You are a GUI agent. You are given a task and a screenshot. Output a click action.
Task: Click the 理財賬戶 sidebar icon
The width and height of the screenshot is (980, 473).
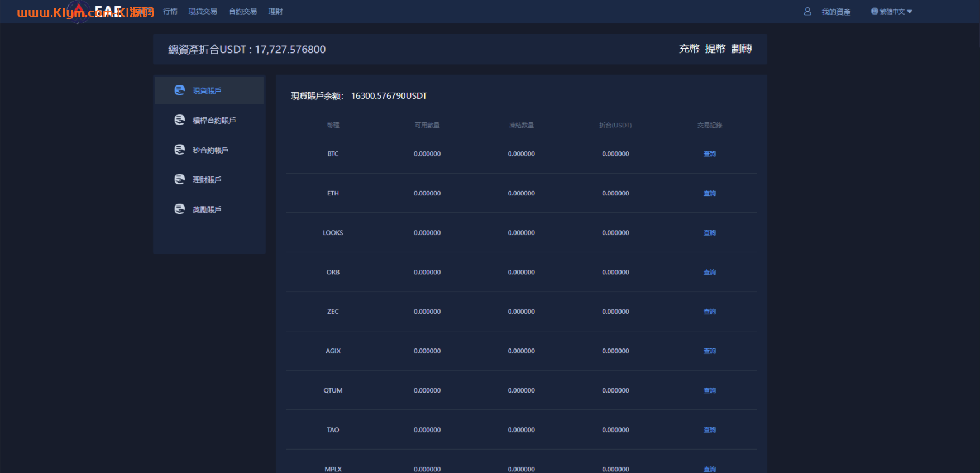[179, 179]
